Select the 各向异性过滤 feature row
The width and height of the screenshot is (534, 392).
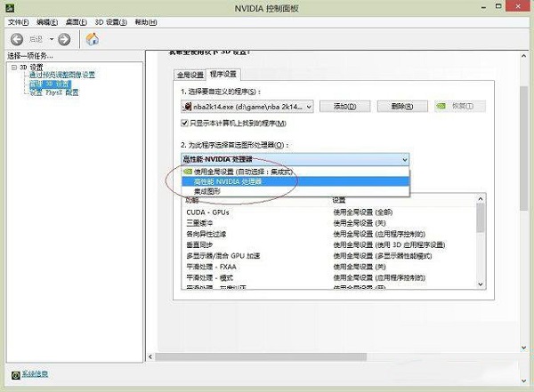pos(328,234)
